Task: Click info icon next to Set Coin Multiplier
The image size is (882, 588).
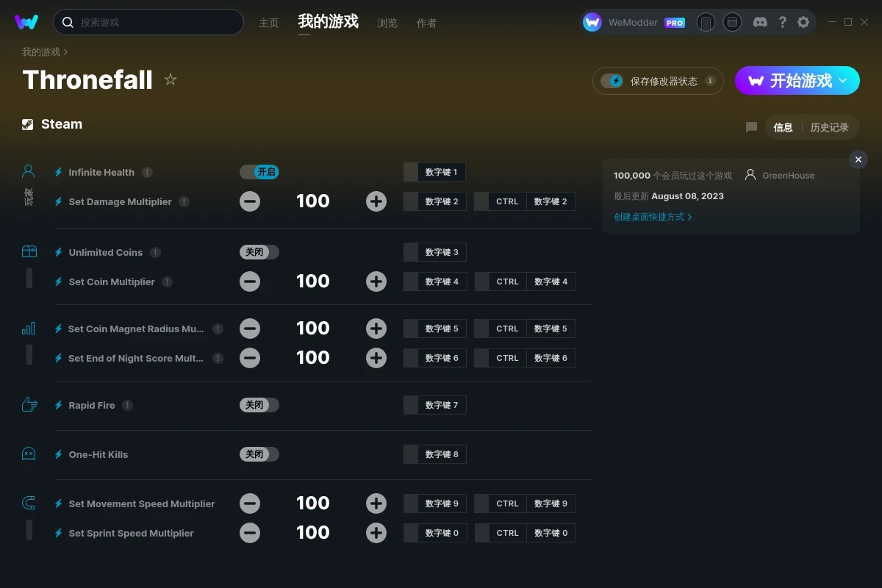Action: click(168, 282)
